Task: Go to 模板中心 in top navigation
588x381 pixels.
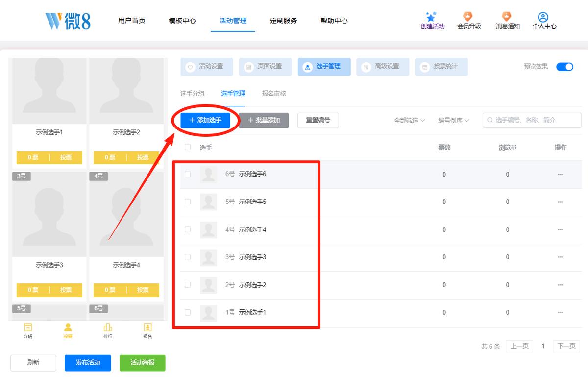Action: pos(182,21)
